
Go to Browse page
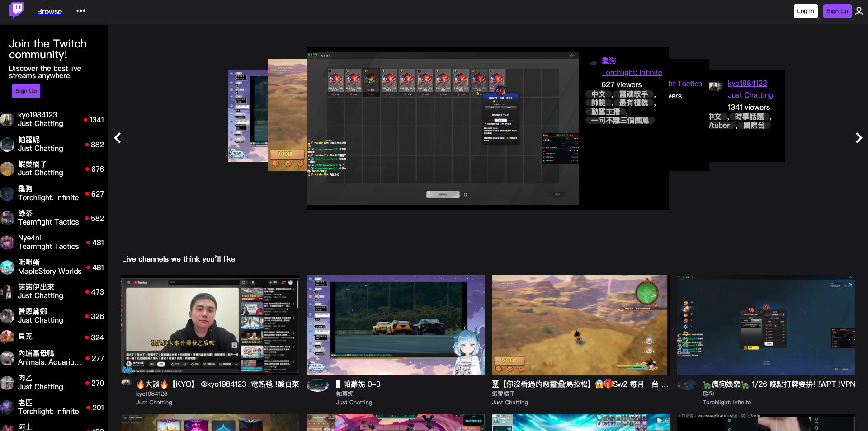tap(50, 11)
